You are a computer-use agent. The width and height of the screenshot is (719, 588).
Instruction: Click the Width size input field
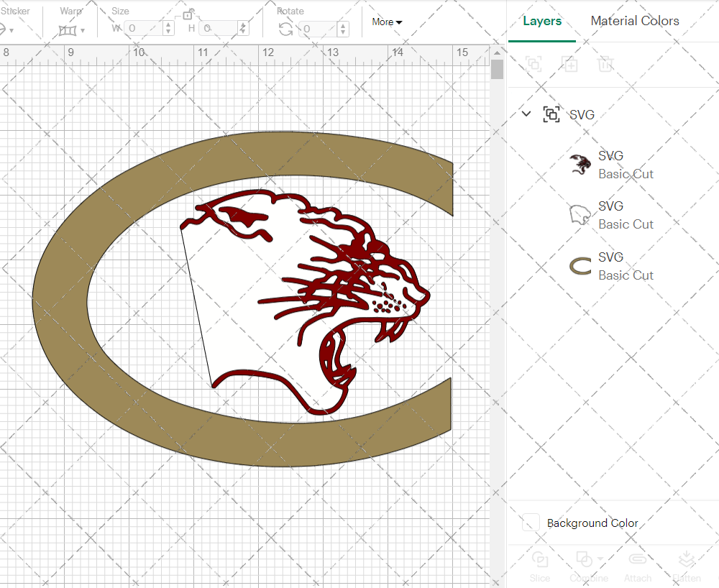pyautogui.click(x=144, y=29)
